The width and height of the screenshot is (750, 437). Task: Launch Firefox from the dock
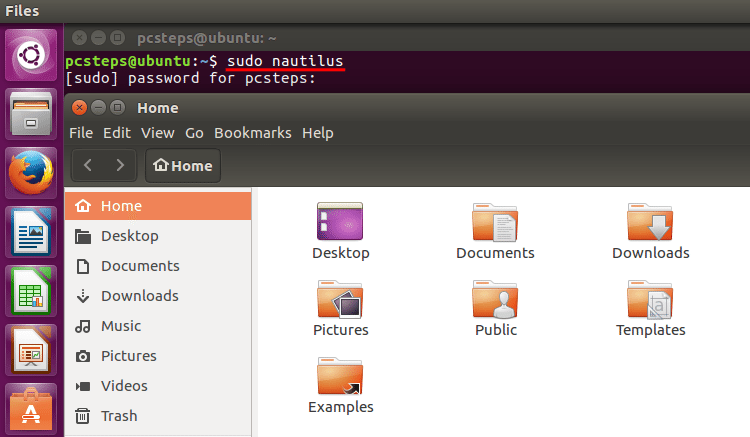pos(31,173)
